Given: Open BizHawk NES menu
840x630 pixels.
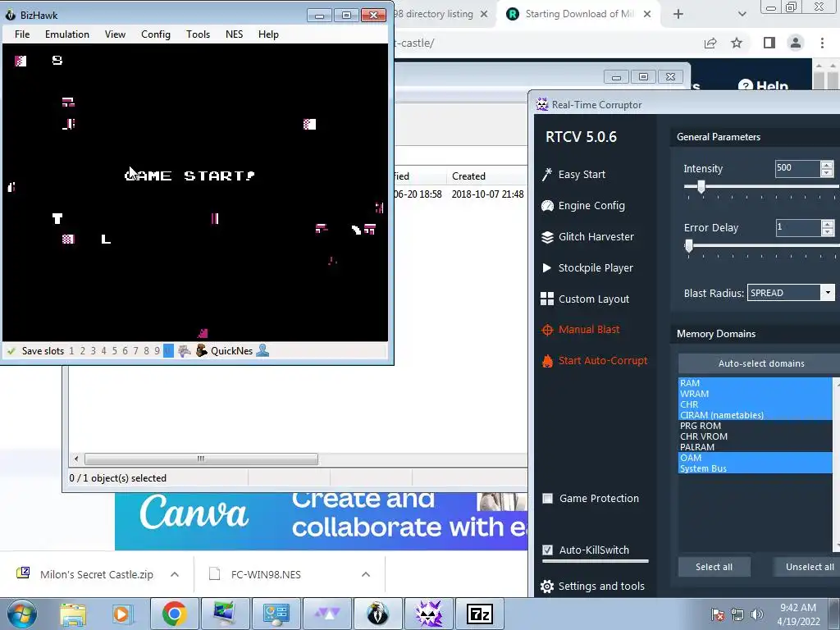Looking at the screenshot, I should click(234, 34).
